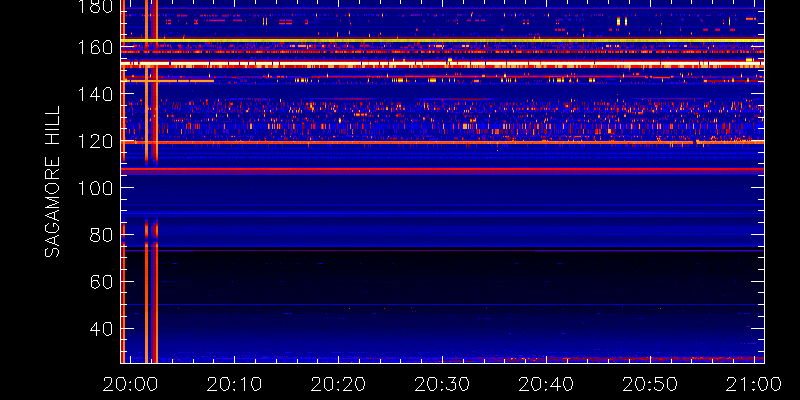Click the 100 frequency axis label
The height and width of the screenshot is (400, 800).
(x=95, y=188)
